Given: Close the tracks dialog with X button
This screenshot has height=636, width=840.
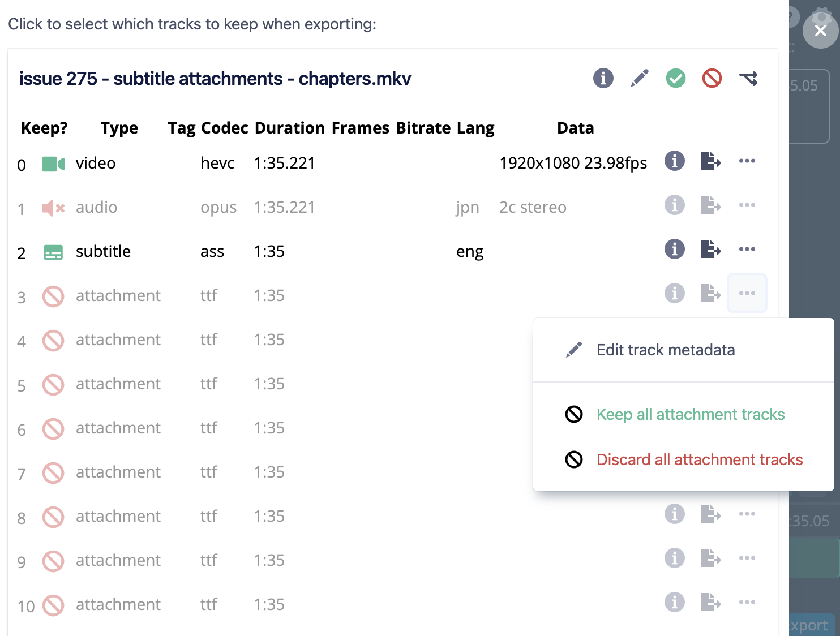Looking at the screenshot, I should (x=821, y=31).
